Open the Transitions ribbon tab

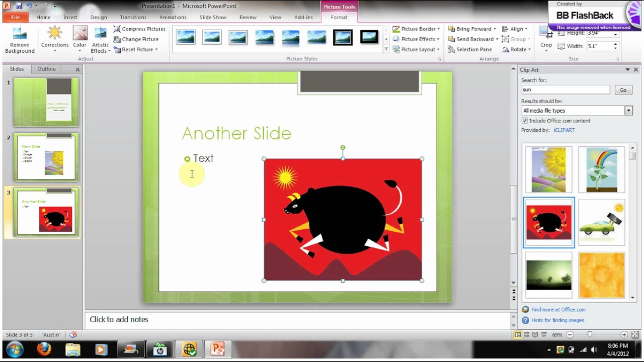pyautogui.click(x=133, y=17)
